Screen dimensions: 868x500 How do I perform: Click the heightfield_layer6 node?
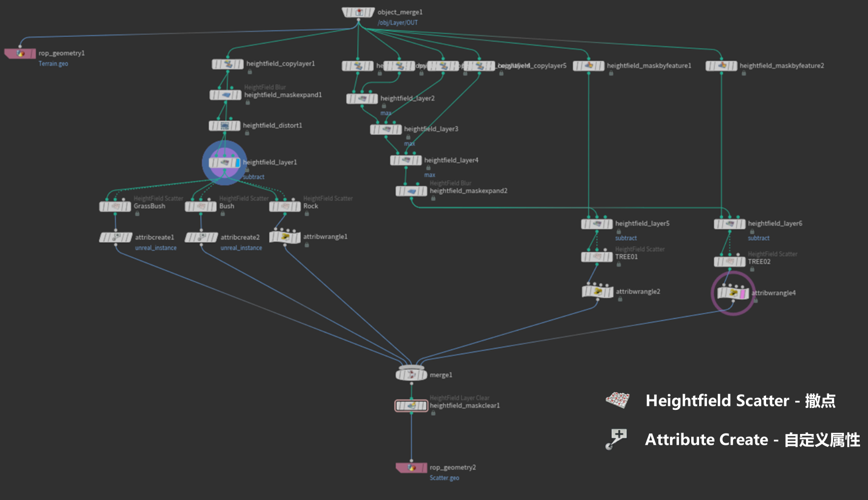pos(730,224)
